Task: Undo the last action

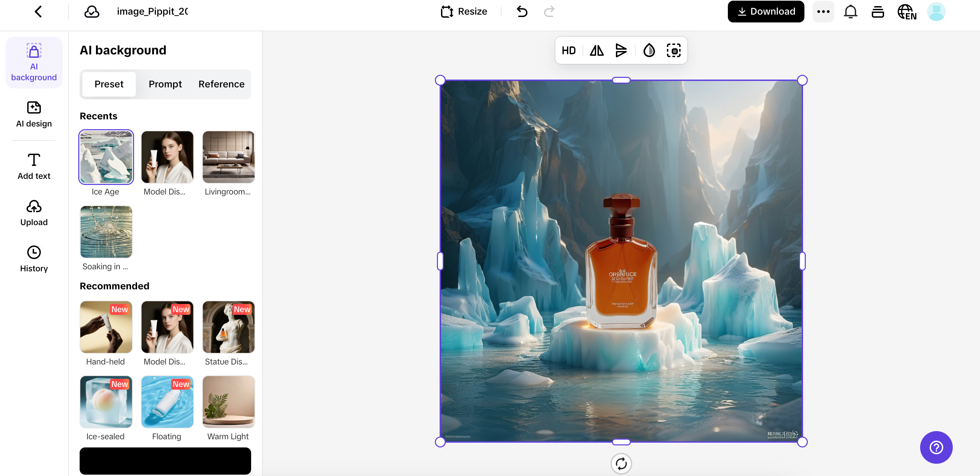Action: pos(522,12)
